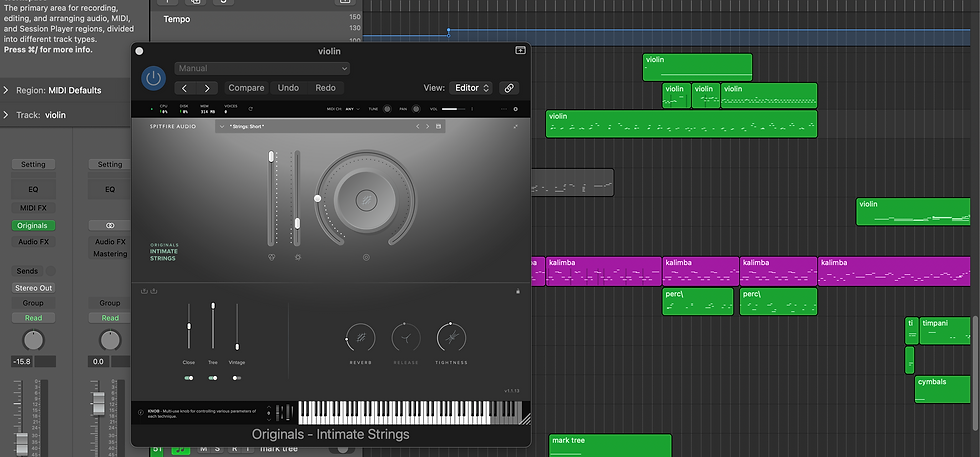The height and width of the screenshot is (457, 980).
Task: Click the MIDI FX slot
Action: click(x=33, y=208)
